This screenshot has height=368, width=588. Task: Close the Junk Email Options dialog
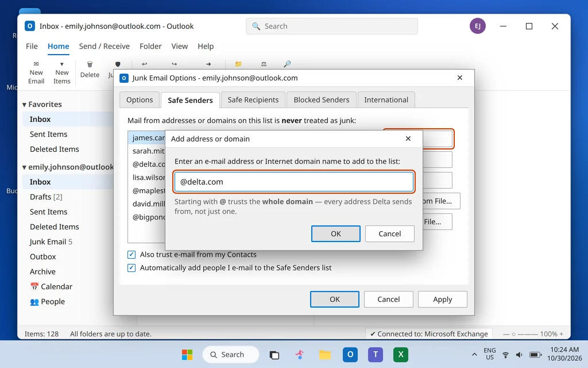(460, 78)
